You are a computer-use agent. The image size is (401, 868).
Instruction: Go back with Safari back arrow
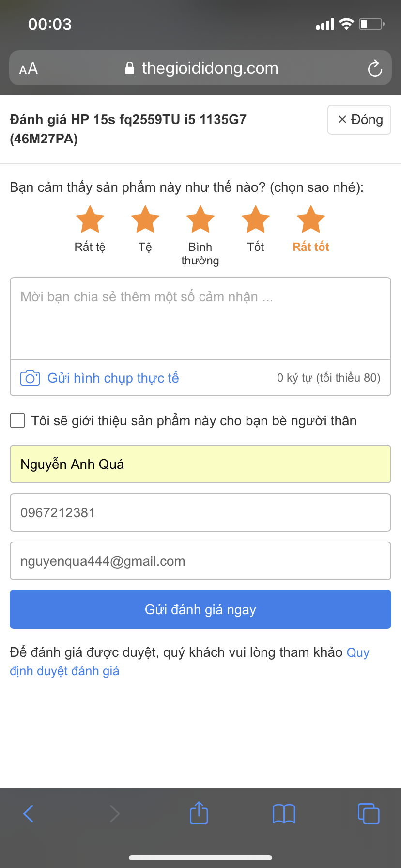pyautogui.click(x=29, y=813)
